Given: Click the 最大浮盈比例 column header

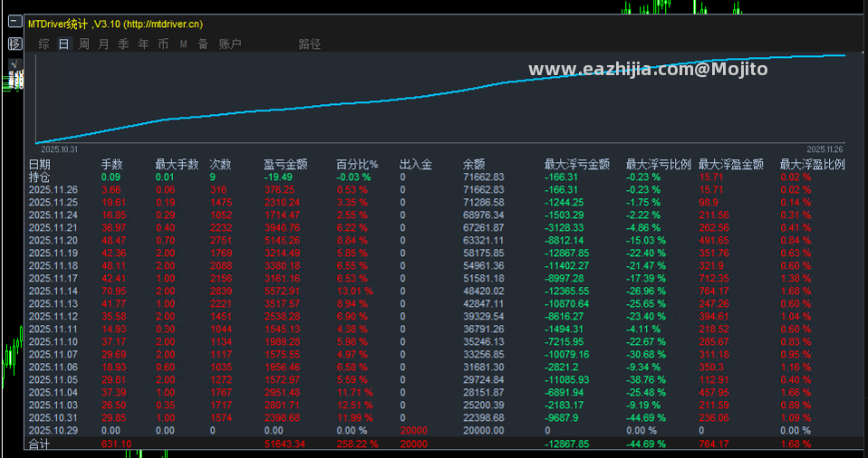Looking at the screenshot, I should [x=812, y=165].
